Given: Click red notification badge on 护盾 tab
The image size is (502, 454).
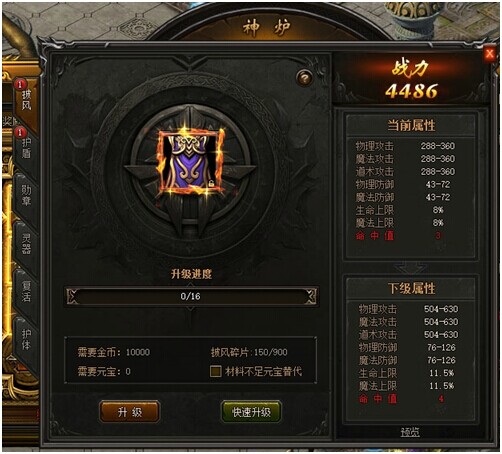Looking at the screenshot, I should pos(20,132).
